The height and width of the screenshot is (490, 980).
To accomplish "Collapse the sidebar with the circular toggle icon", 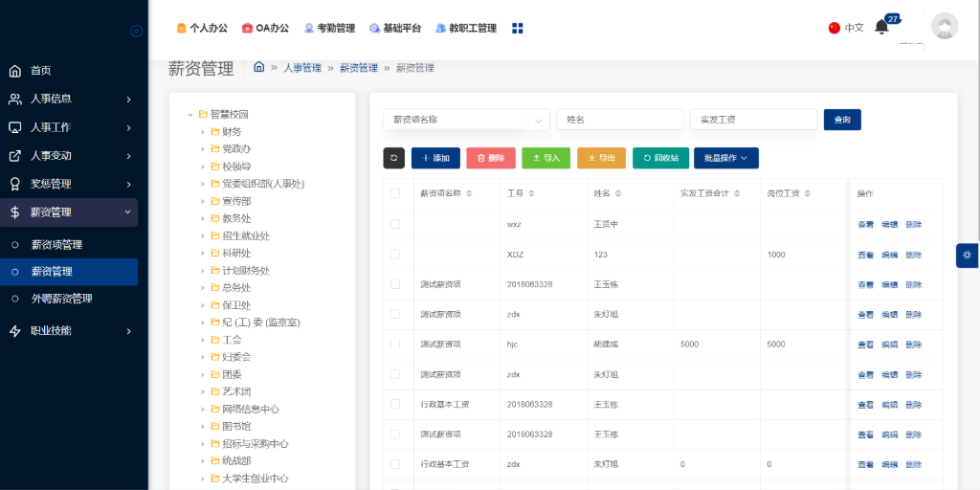I will pos(136,31).
